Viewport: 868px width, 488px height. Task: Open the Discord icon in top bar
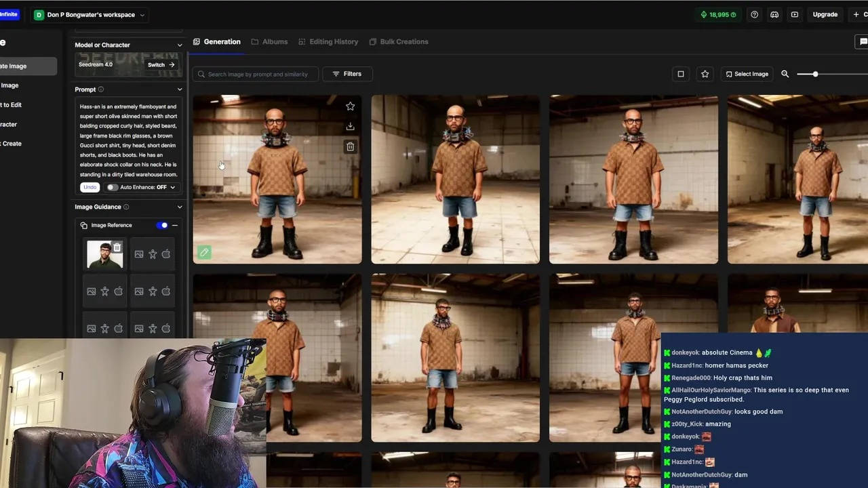[x=774, y=14]
